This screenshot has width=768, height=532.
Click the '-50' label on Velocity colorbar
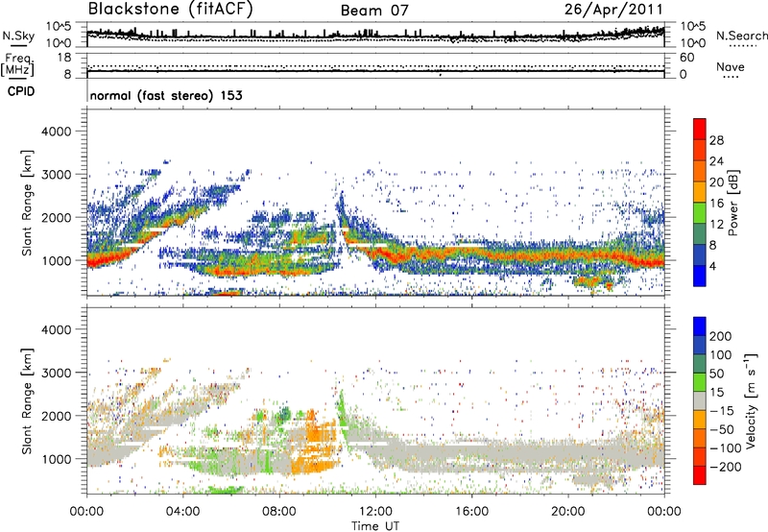click(722, 429)
